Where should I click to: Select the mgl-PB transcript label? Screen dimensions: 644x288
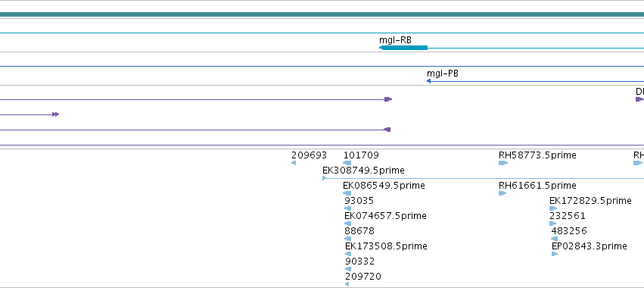(443, 74)
